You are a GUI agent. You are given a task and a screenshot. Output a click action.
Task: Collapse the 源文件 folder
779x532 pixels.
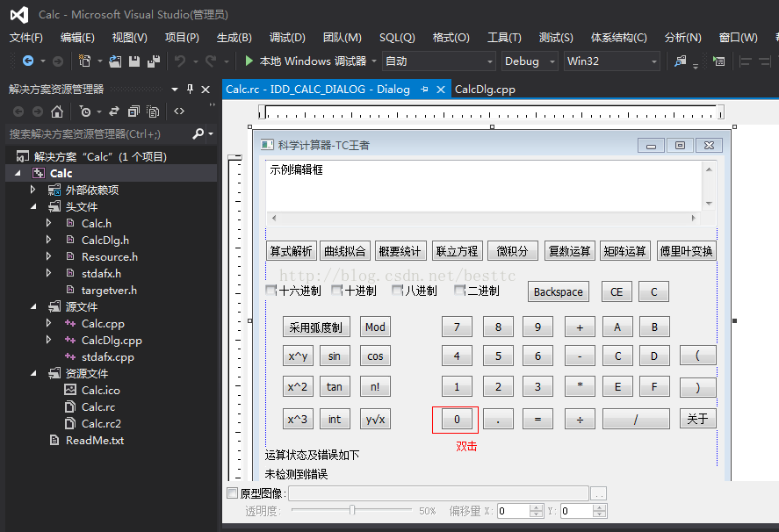tap(33, 306)
